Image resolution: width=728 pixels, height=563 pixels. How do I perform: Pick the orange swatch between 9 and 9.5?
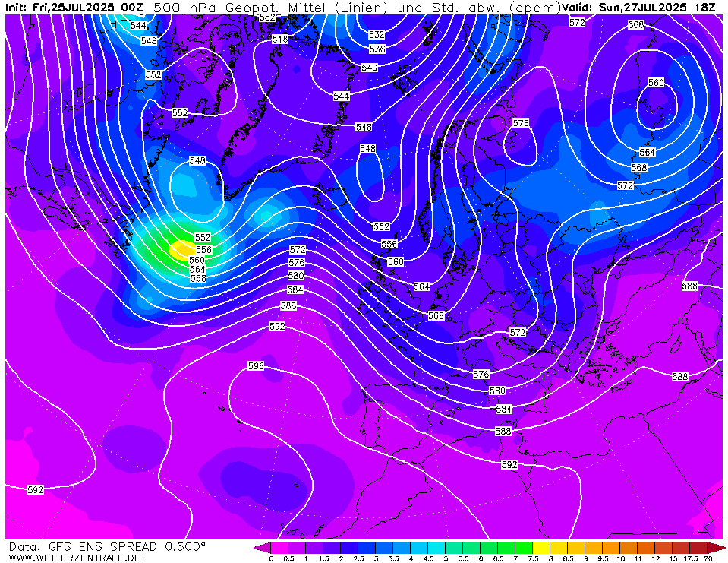click(594, 548)
